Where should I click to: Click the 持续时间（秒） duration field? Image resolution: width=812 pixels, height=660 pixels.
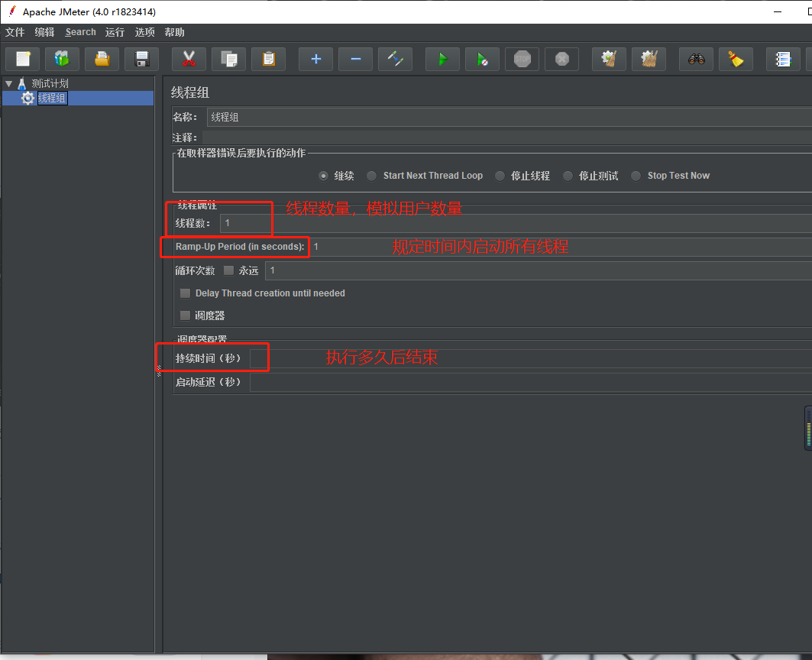(x=531, y=358)
